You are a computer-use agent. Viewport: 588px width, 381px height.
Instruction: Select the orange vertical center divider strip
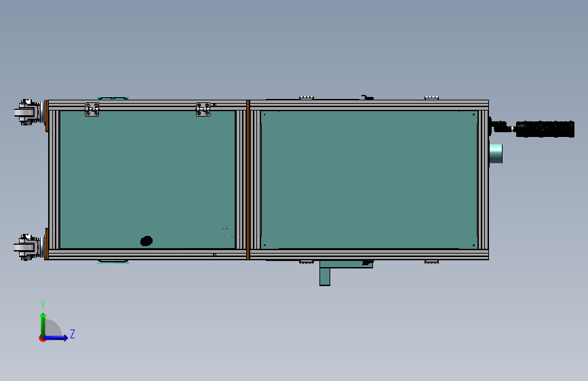[248, 180]
